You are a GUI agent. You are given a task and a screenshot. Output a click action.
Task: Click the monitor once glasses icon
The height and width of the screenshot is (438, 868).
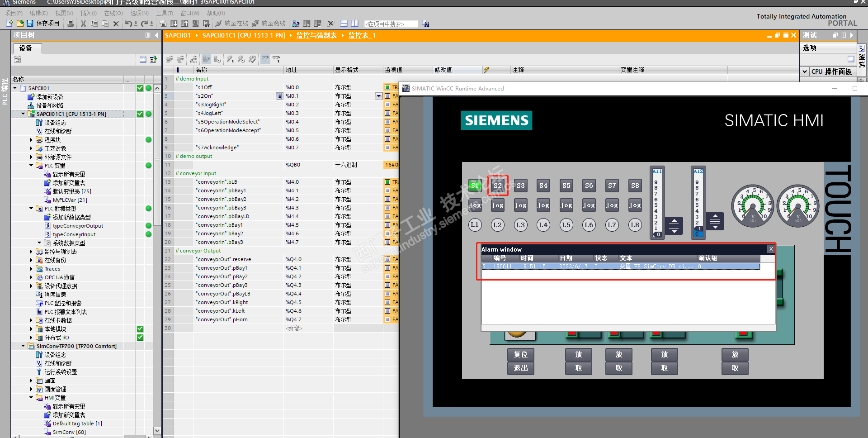tap(276, 59)
